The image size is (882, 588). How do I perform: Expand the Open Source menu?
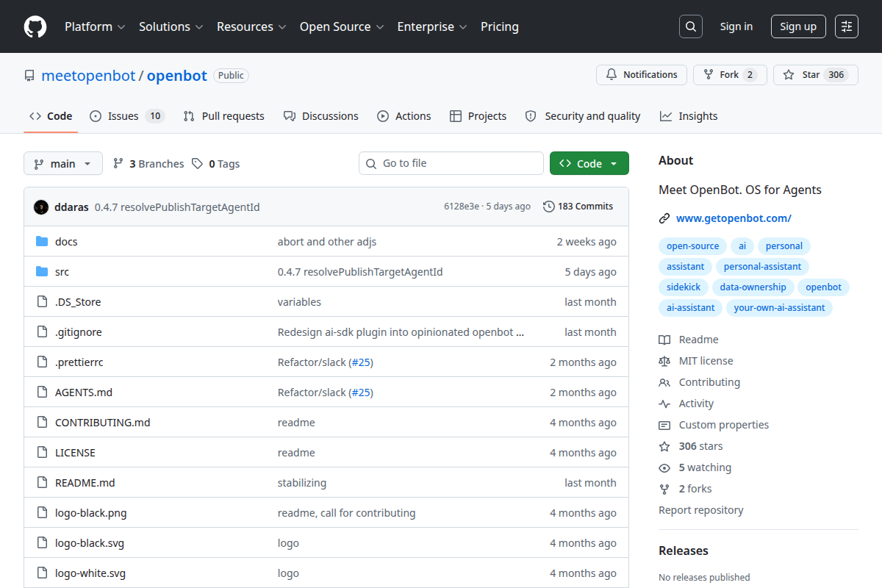342,26
